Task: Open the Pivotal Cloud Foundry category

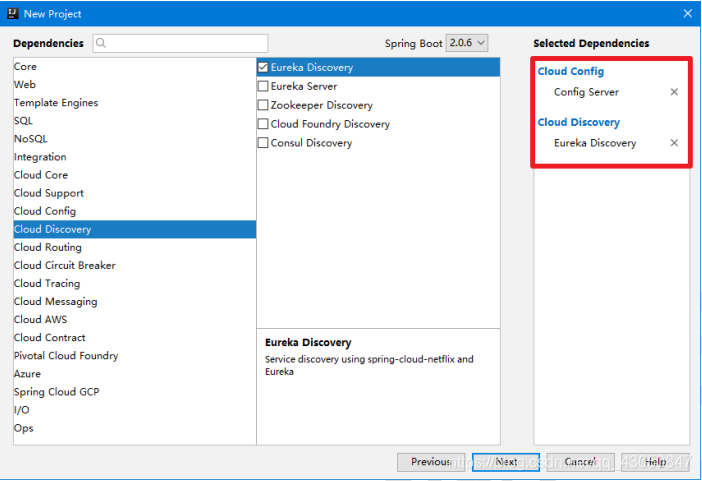Action: click(x=135, y=356)
